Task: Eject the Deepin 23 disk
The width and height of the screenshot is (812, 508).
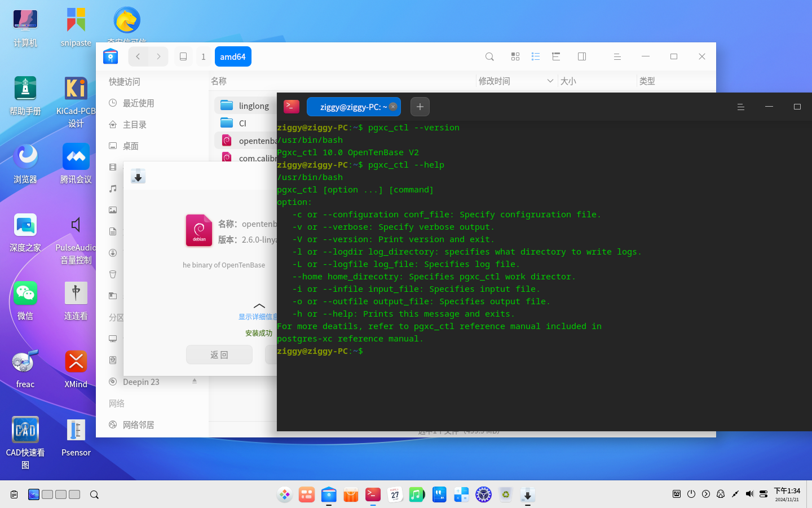Action: point(195,381)
